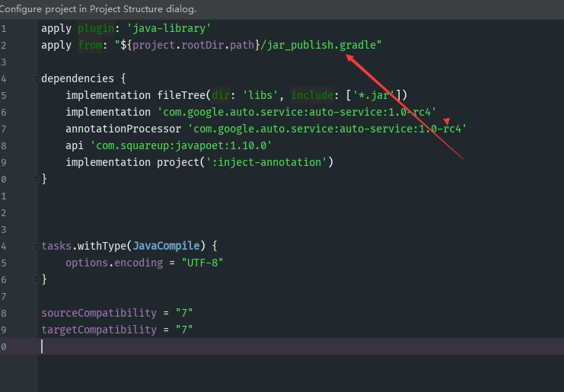Click options.encoding property text
The image size is (564, 392).
coord(114,263)
